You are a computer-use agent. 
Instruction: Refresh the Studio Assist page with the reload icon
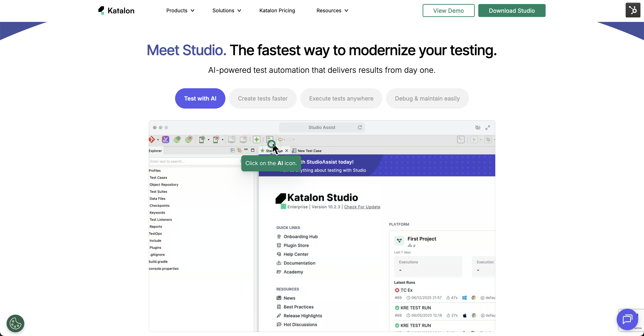[360, 127]
